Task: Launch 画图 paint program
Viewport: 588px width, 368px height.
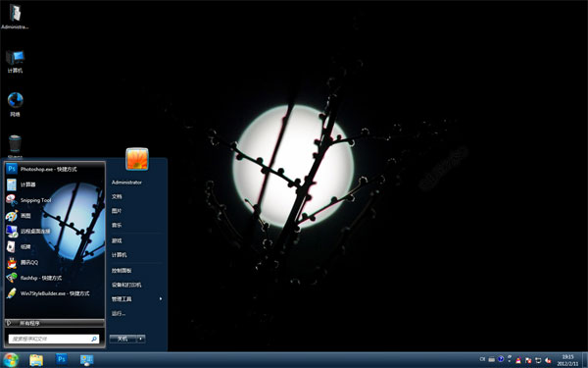Action: pyautogui.click(x=54, y=216)
